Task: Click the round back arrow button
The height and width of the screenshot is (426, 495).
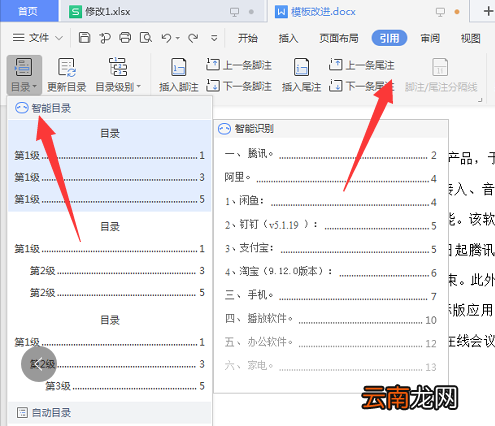Action: (x=39, y=364)
